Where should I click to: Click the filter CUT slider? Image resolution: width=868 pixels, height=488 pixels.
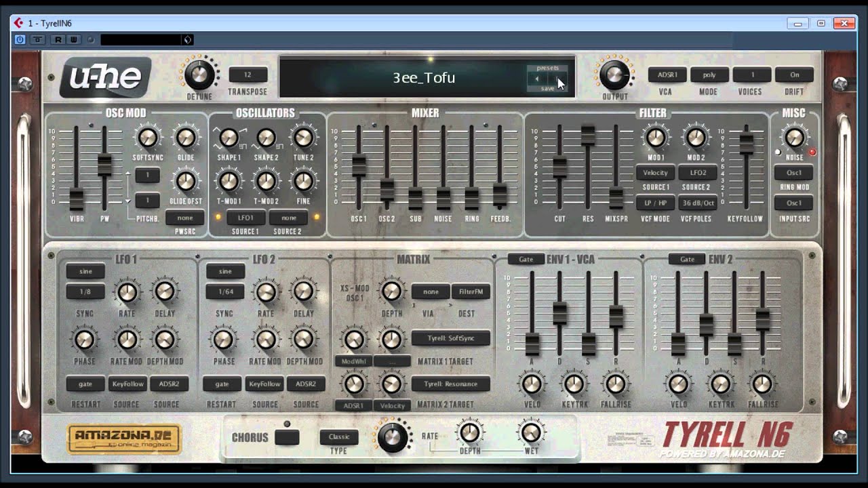(559, 167)
